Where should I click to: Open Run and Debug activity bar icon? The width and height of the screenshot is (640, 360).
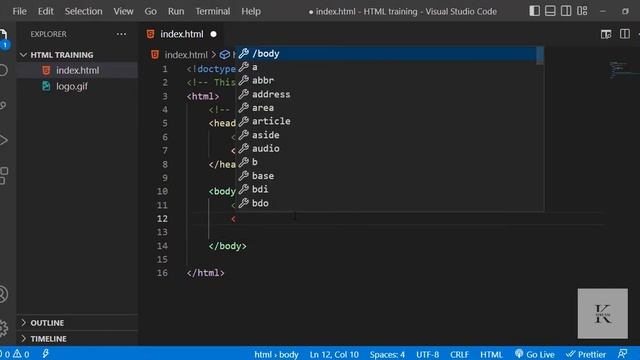[x=3, y=140]
